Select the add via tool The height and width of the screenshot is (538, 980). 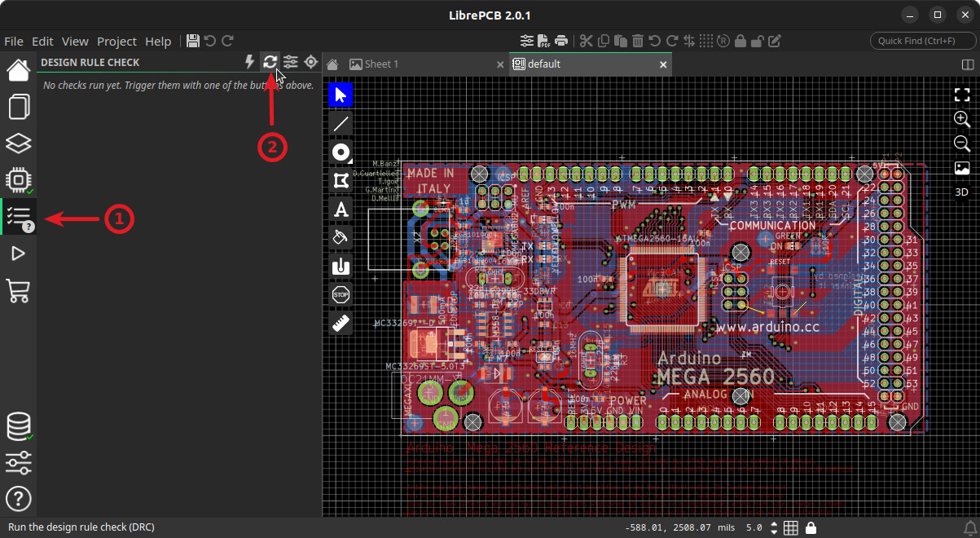coord(341,152)
